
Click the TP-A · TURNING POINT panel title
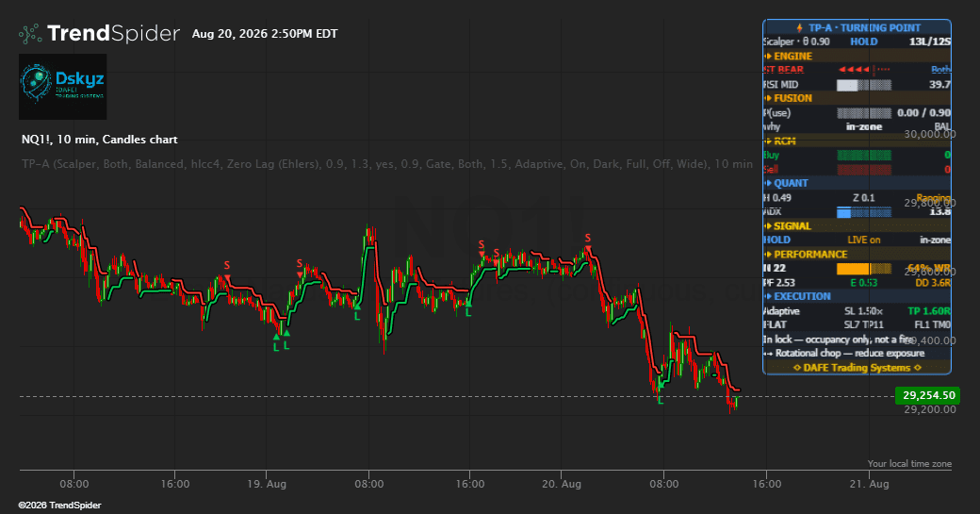tap(864, 27)
